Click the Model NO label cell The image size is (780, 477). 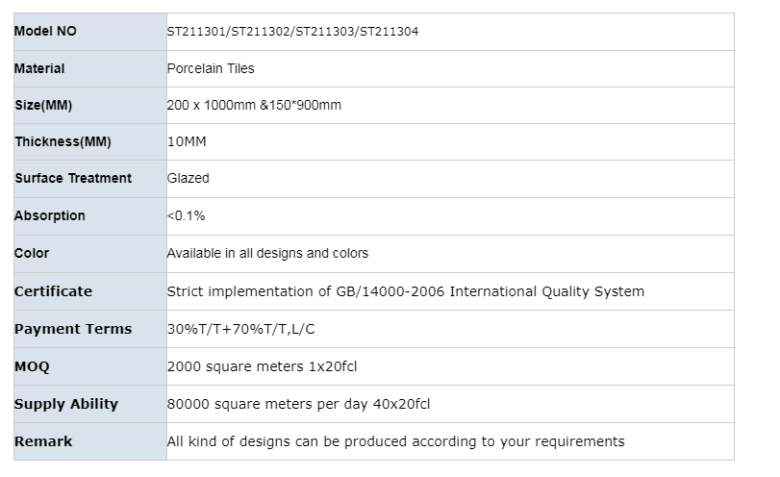coord(45,31)
